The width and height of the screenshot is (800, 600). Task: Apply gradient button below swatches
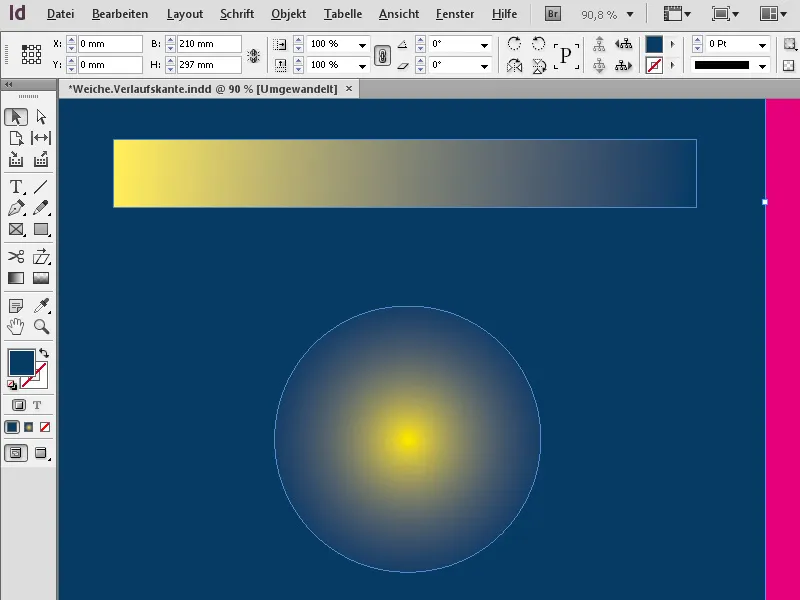point(29,427)
